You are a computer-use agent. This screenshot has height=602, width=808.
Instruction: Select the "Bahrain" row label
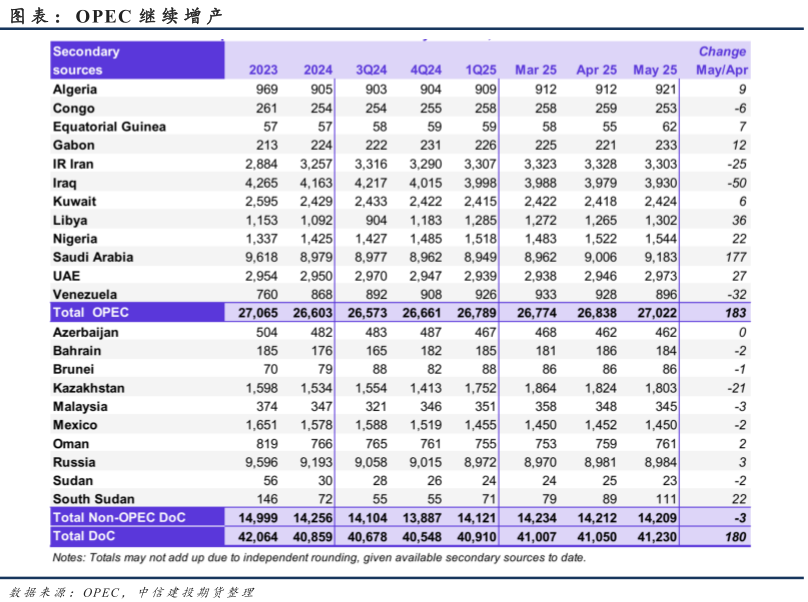tap(77, 351)
